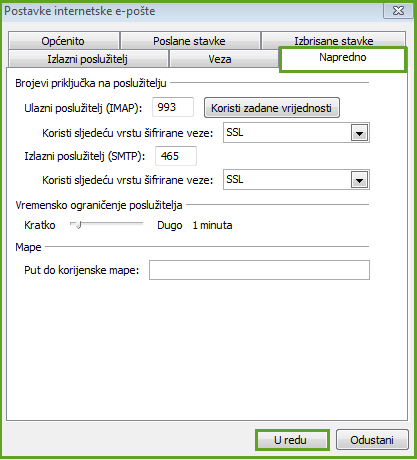Open the Izbrisane stavke tab
Image resolution: width=417 pixels, height=460 pixels.
point(333,40)
